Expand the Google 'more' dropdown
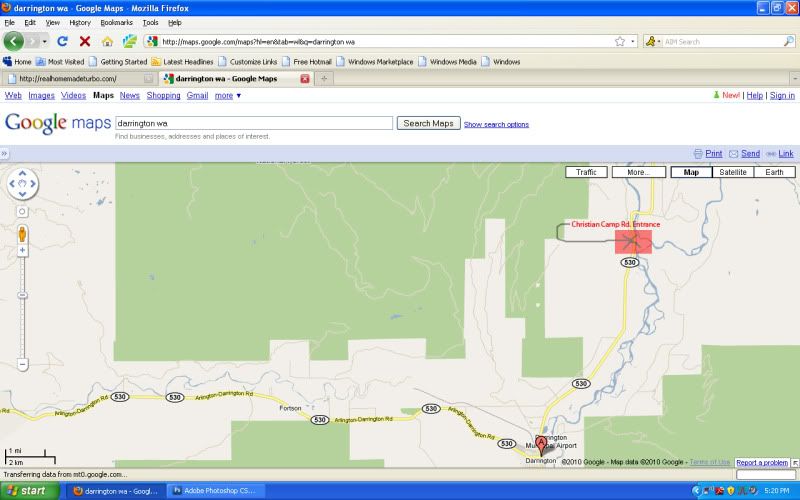800x500 pixels. pyautogui.click(x=228, y=95)
